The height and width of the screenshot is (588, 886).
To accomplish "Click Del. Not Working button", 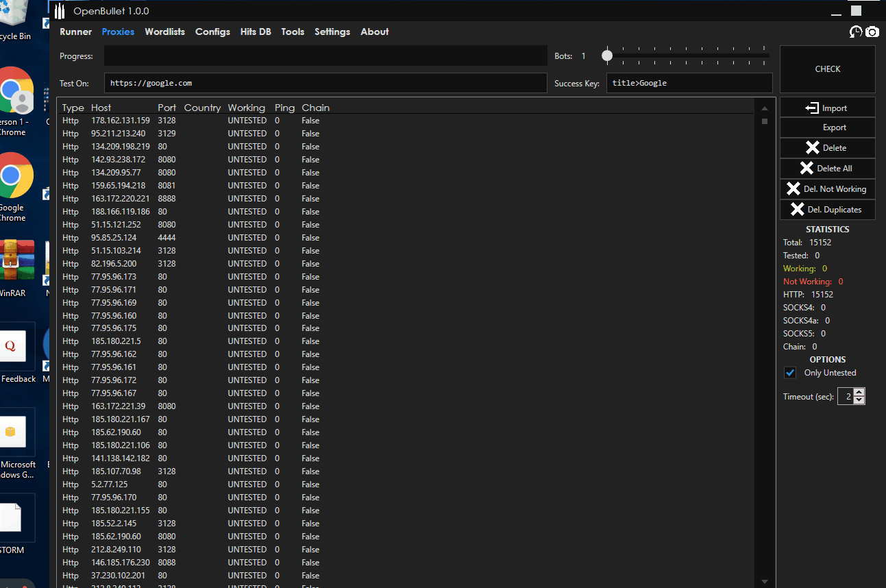I will (x=827, y=189).
